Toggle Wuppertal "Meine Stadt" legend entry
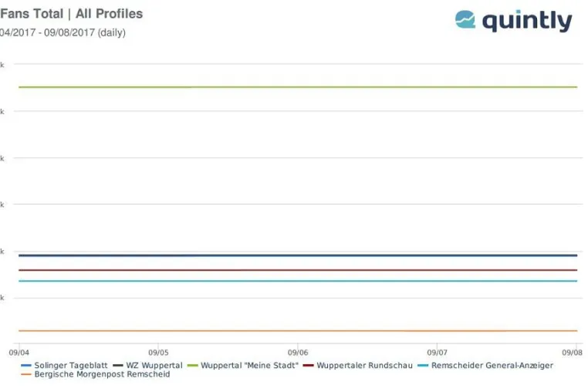Screen dimensions: 588x392 tap(242, 365)
